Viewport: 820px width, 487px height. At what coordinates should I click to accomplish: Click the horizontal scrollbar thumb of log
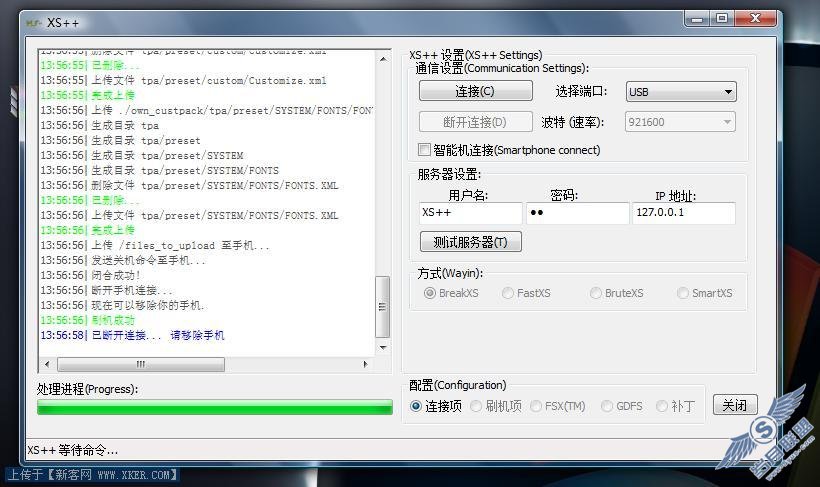coord(141,364)
